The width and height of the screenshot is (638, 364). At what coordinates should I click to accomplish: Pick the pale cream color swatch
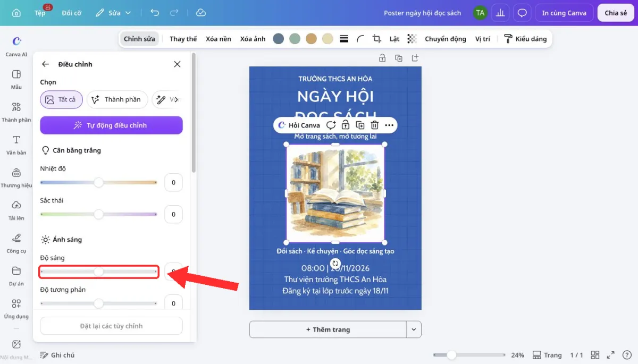coord(328,39)
